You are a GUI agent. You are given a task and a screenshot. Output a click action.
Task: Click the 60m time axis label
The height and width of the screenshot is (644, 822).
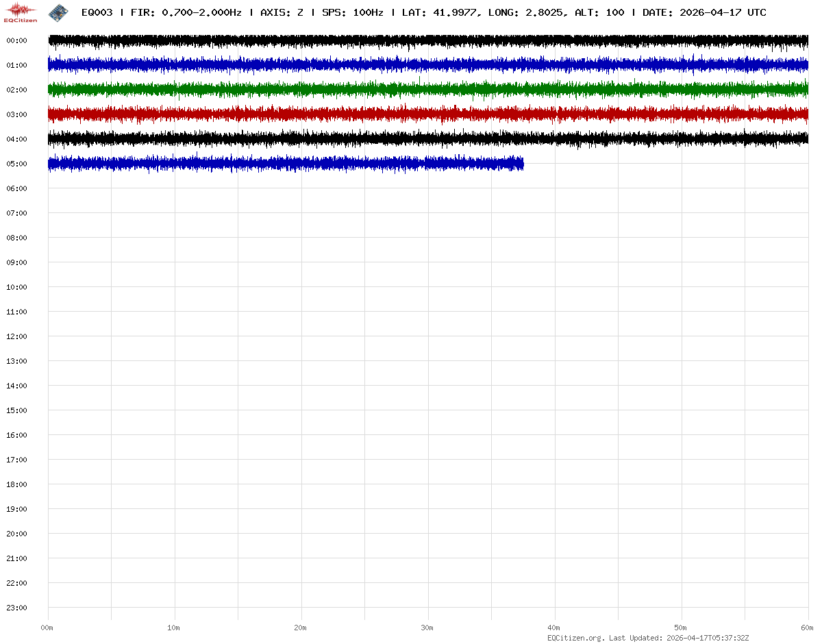[808, 628]
